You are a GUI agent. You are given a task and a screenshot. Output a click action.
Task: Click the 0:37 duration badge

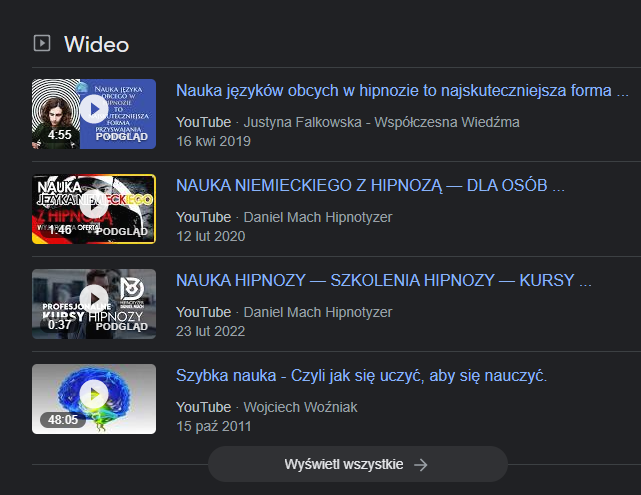click(60, 325)
